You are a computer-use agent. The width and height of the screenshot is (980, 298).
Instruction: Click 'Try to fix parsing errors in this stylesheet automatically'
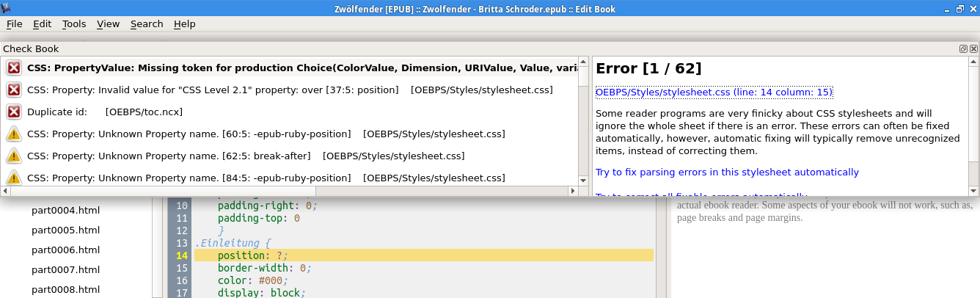[x=727, y=172]
